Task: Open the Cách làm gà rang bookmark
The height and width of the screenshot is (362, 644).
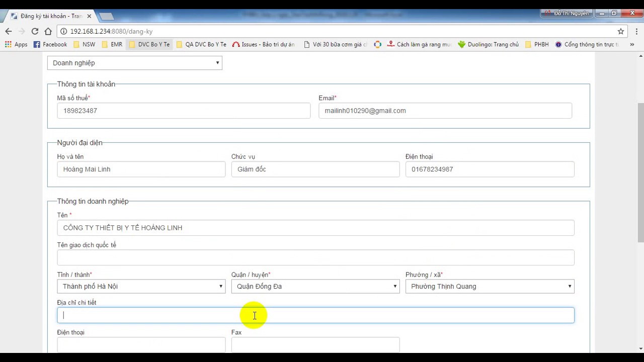Action: 420,44
